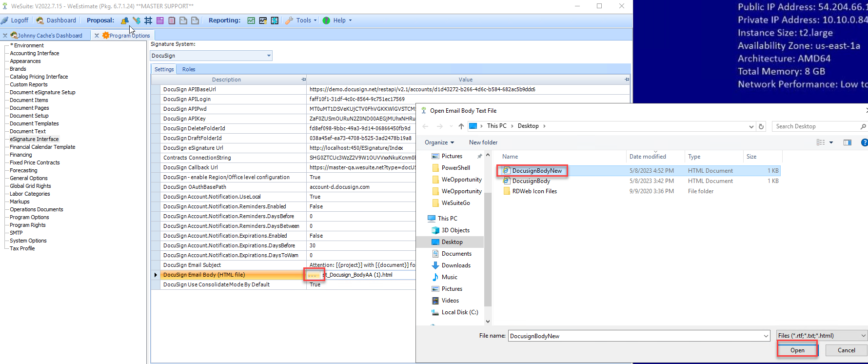868x364 pixels.
Task: Click the Tools wrench icon
Action: [289, 20]
